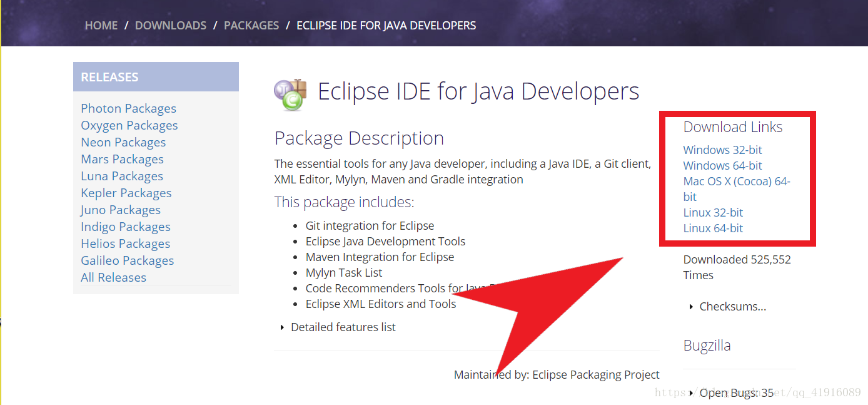Screen dimensions: 868x405
Task: Click the Downloaded 525,552 Times text
Action: tap(737, 267)
